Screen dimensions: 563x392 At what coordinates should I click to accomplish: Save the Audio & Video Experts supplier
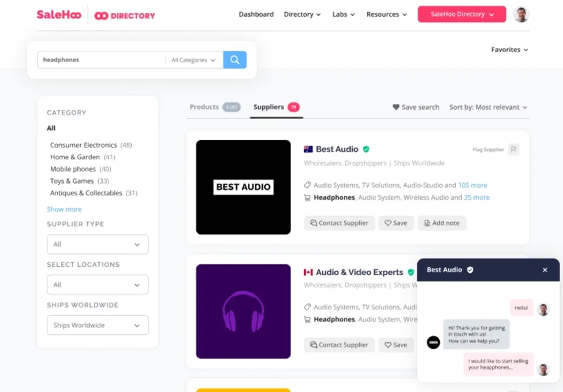pyautogui.click(x=396, y=345)
